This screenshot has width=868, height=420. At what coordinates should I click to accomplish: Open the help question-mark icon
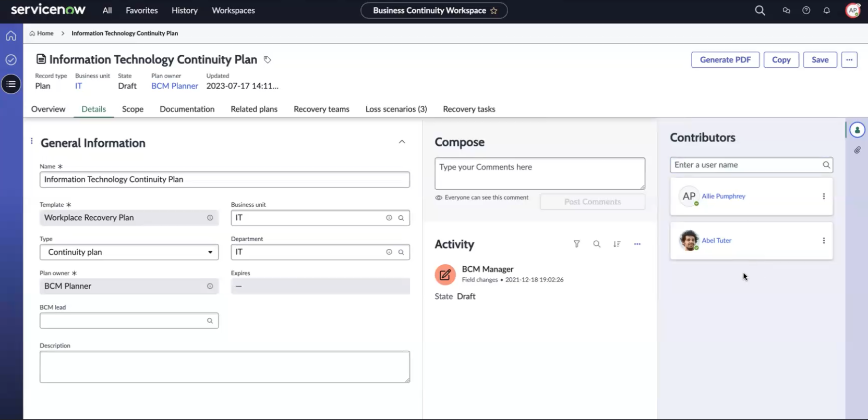pyautogui.click(x=806, y=10)
